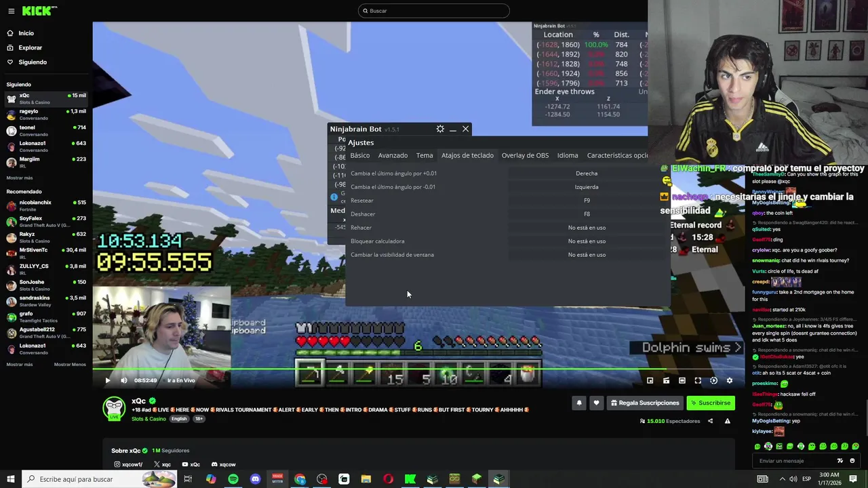This screenshot has height=488, width=868.
Task: Expand followed channels with Mostrar más
Action: [20, 178]
